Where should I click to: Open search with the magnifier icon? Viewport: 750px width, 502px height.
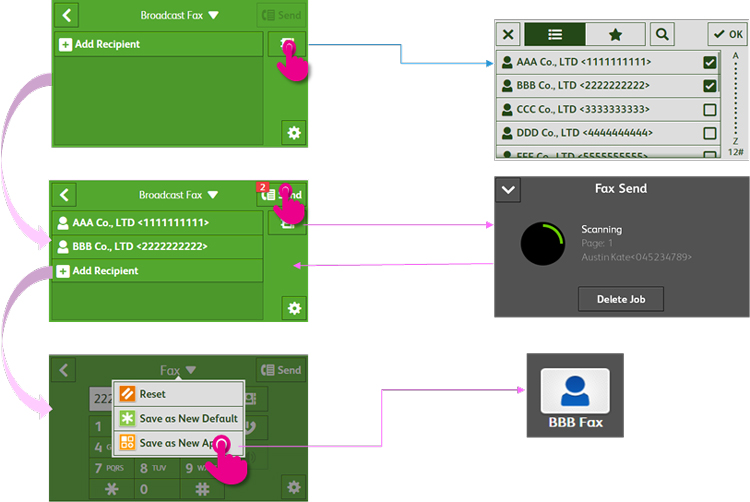coord(662,35)
